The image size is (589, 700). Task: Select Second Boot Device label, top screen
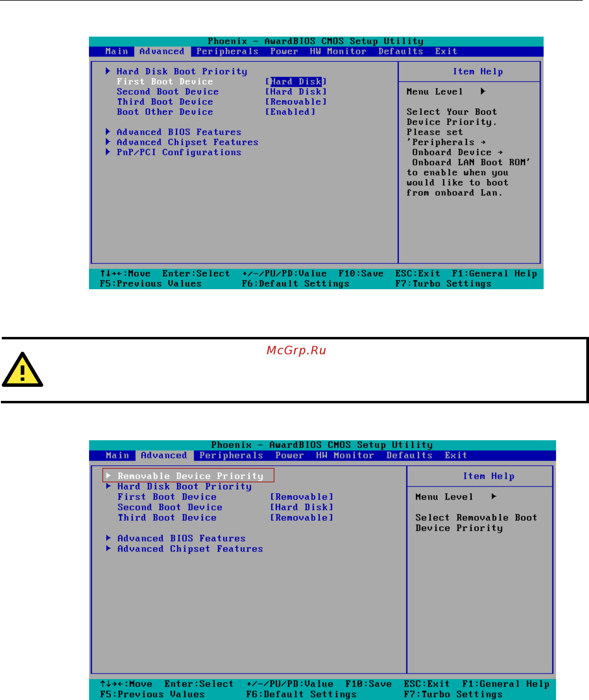(x=168, y=92)
